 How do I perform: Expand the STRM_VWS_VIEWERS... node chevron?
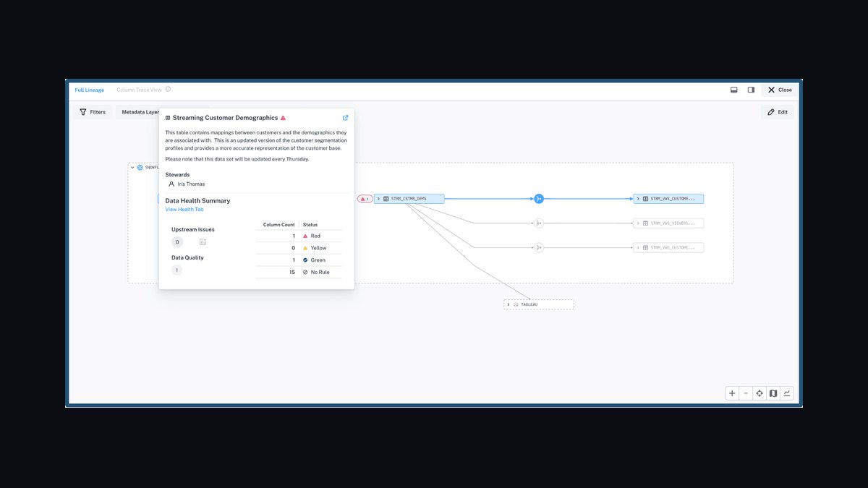[638, 223]
